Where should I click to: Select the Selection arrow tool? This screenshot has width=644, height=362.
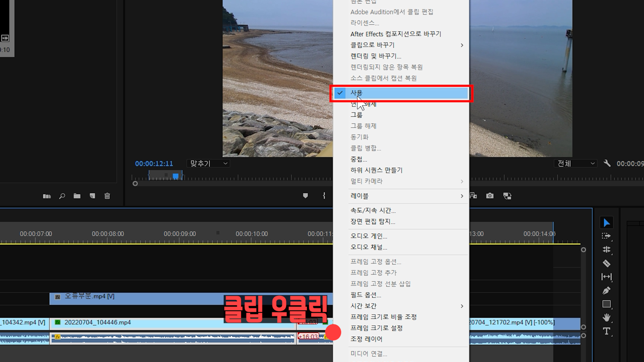[606, 223]
